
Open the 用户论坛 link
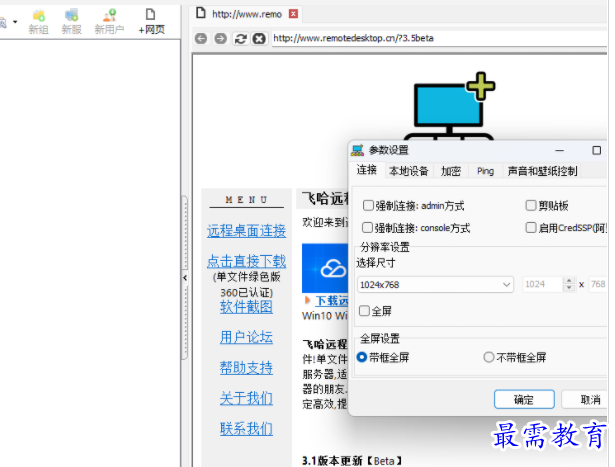coord(246,337)
